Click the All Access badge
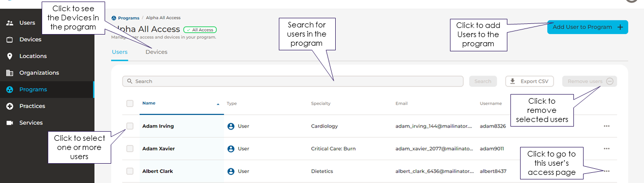Screen dimensions: 644x183 200,30
